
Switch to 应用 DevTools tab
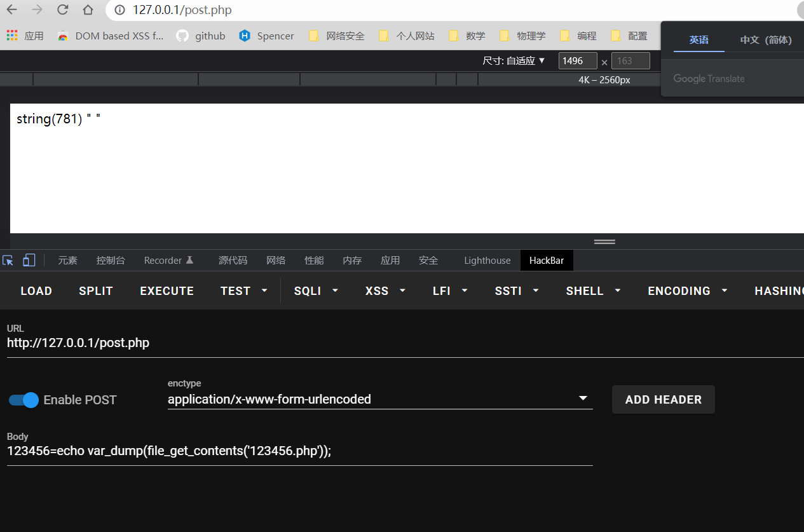pyautogui.click(x=390, y=260)
